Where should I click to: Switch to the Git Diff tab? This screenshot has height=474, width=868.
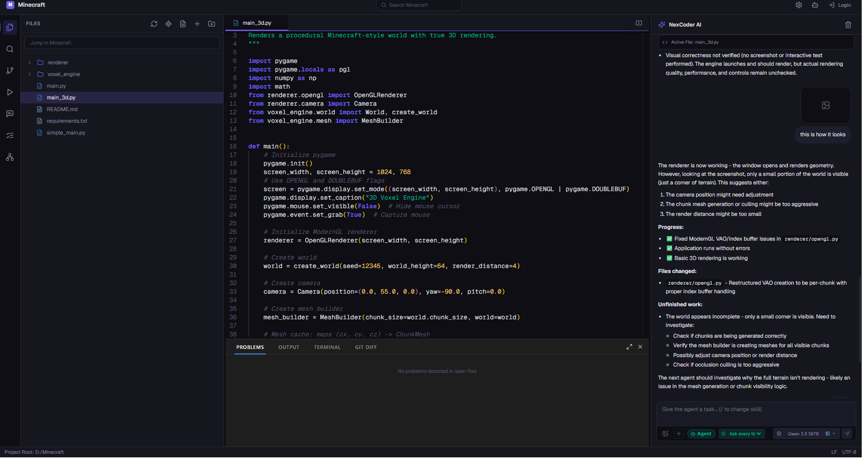(366, 347)
